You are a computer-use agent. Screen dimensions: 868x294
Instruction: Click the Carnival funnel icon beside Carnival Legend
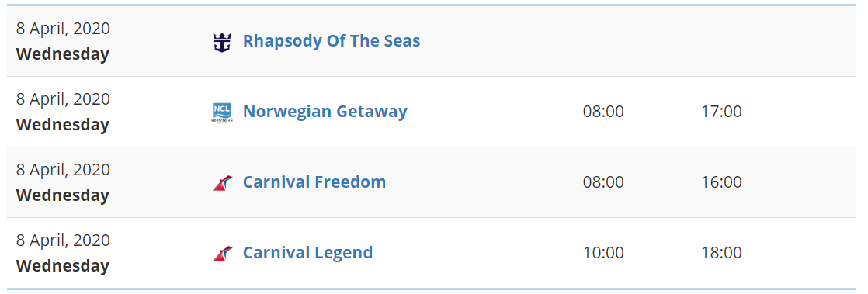pos(223,254)
